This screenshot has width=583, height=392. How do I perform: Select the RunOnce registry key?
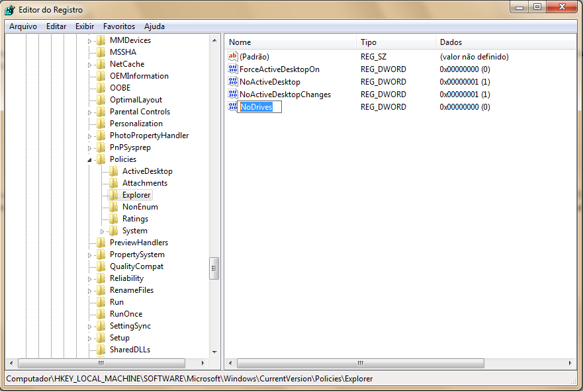pos(126,314)
